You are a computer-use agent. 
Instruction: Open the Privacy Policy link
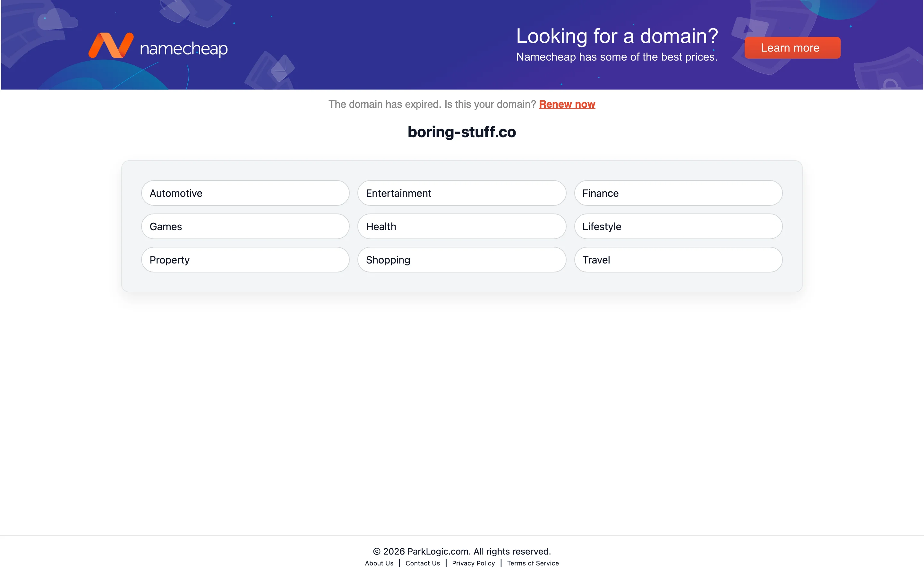point(473,563)
